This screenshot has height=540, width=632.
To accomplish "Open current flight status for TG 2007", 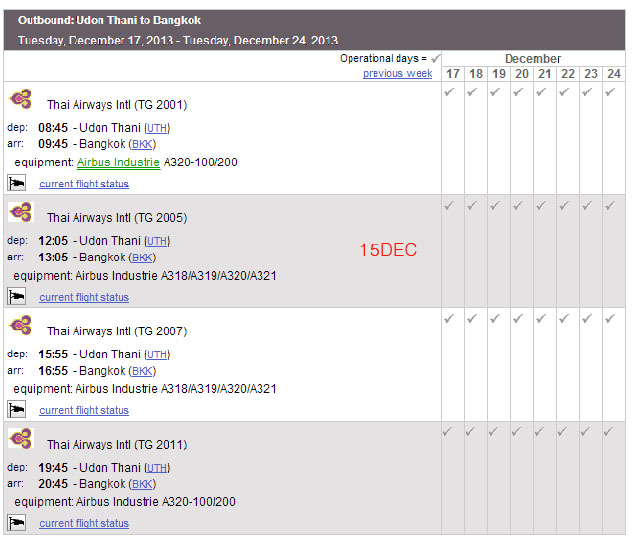I will 84,410.
